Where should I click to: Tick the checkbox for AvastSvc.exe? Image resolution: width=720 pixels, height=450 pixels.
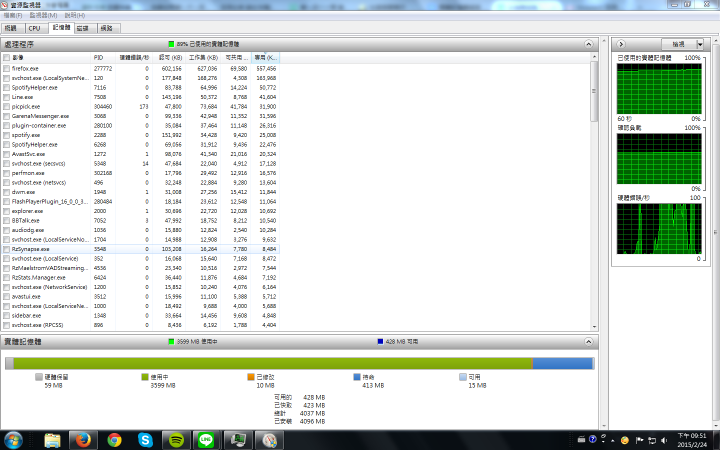click(6, 154)
